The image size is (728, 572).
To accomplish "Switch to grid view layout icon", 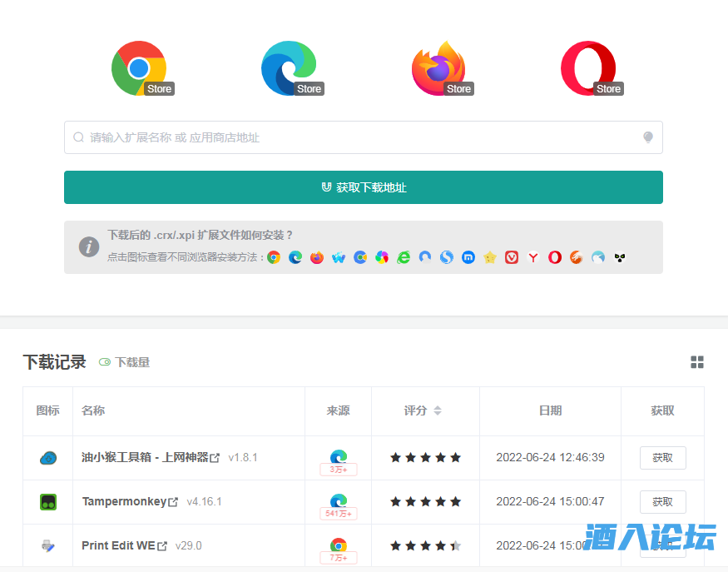I will [x=697, y=362].
